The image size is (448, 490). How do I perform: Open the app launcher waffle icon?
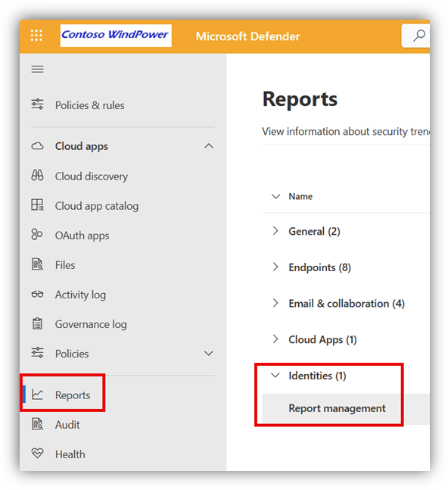[36, 36]
